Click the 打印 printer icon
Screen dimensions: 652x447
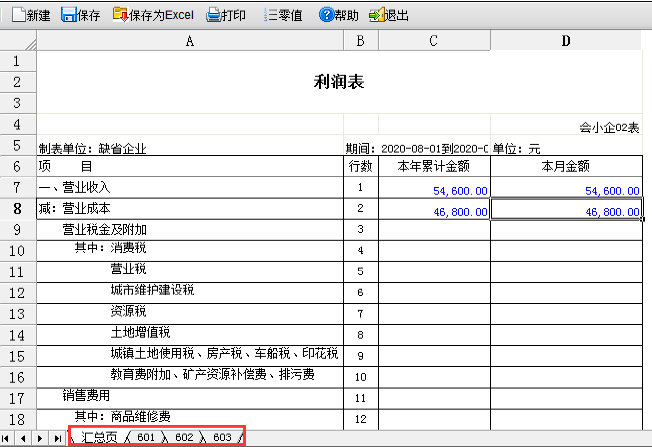click(x=213, y=15)
